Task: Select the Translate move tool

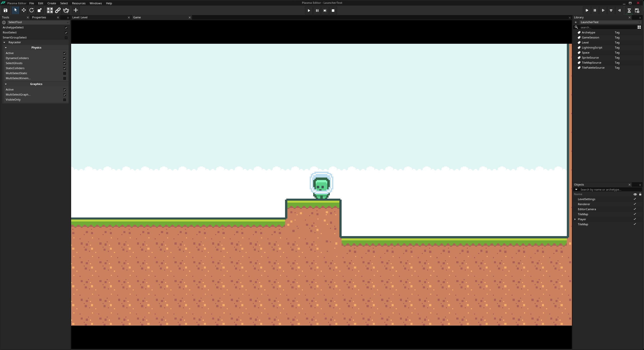Action: click(24, 10)
